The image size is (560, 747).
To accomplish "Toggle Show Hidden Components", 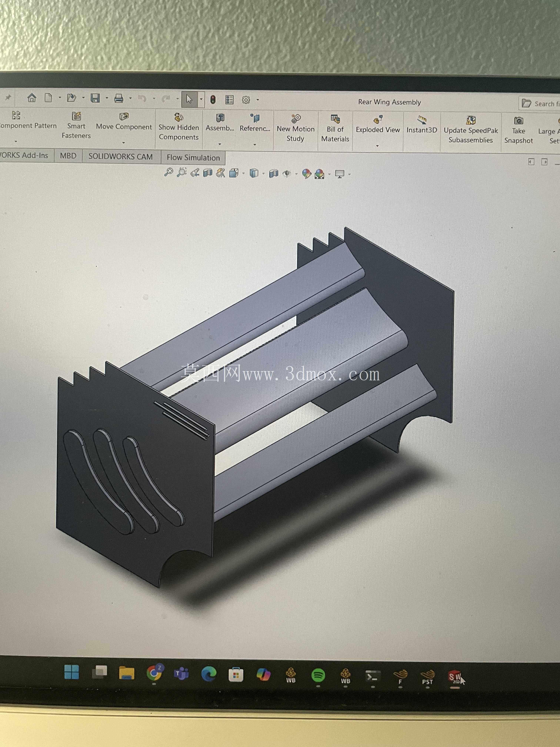I will 179,127.
